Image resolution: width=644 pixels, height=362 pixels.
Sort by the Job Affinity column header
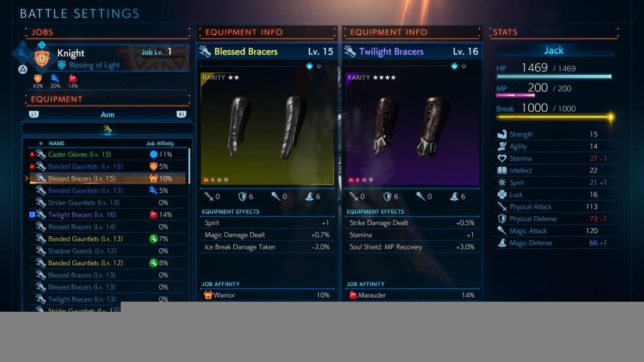[160, 143]
